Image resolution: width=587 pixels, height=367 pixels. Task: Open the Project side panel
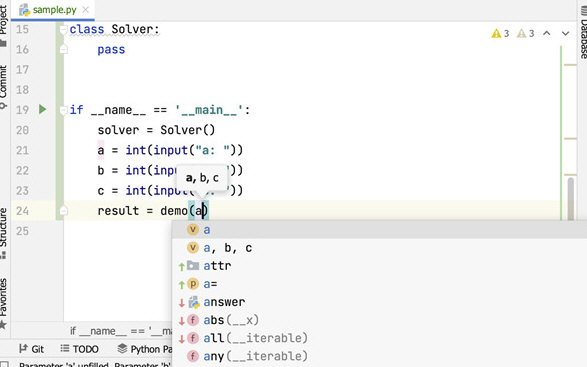tap(4, 25)
